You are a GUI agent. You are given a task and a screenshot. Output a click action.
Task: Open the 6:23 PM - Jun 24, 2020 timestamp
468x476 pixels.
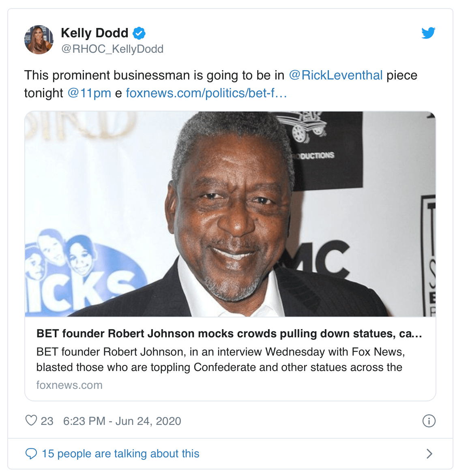tap(122, 421)
